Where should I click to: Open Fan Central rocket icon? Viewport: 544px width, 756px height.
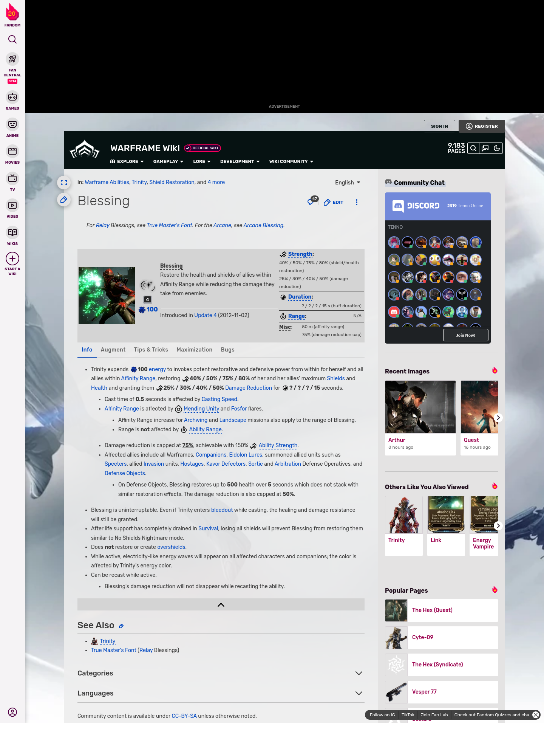12,59
